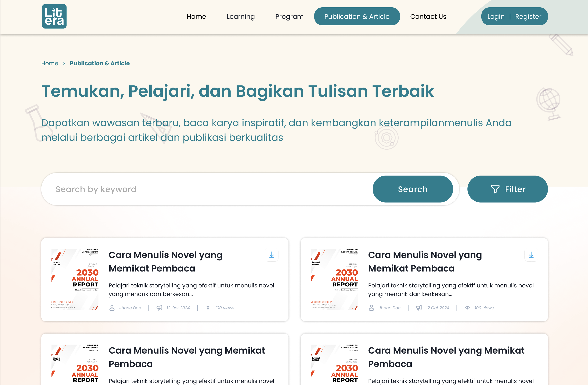Open the bottom-right card's title Cara Menulis Novel

(446, 357)
